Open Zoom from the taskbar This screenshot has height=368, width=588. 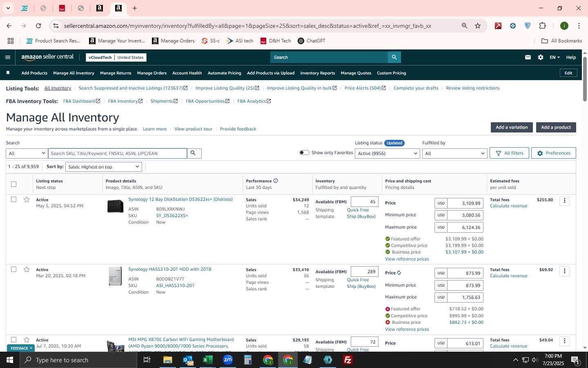coord(228,360)
